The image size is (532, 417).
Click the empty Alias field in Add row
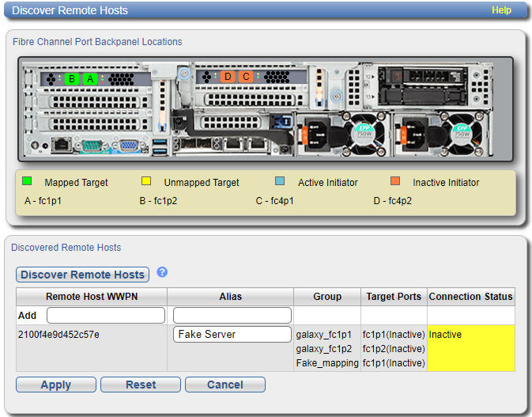(232, 316)
